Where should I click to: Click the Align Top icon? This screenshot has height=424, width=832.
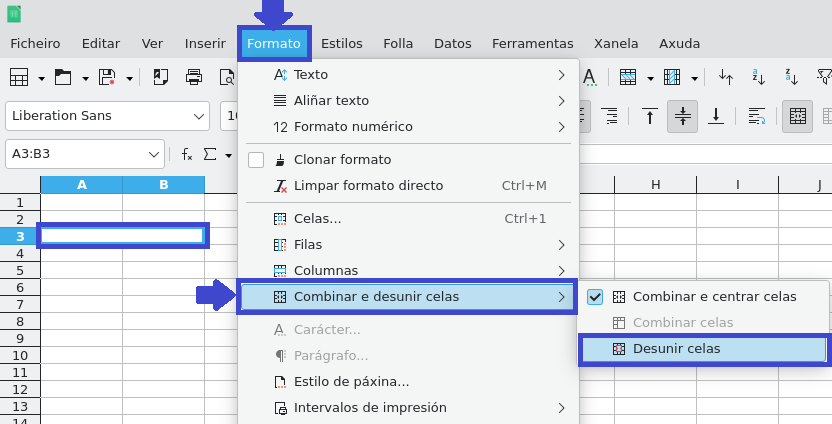click(649, 116)
